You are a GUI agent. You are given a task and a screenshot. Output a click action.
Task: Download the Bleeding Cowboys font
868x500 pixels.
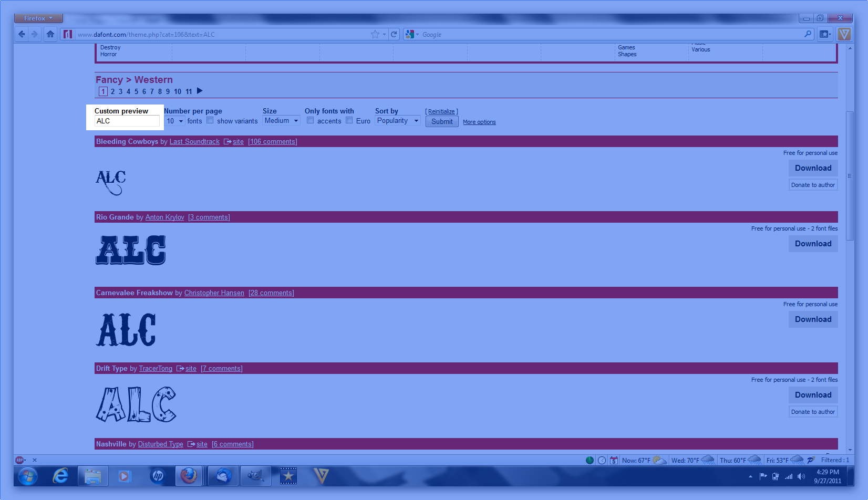813,168
